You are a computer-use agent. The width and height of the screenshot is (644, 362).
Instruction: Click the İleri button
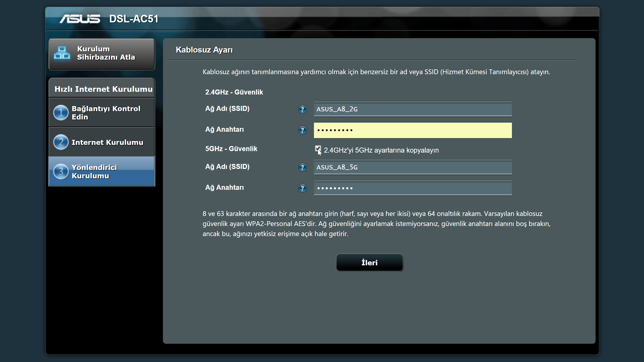(x=369, y=262)
